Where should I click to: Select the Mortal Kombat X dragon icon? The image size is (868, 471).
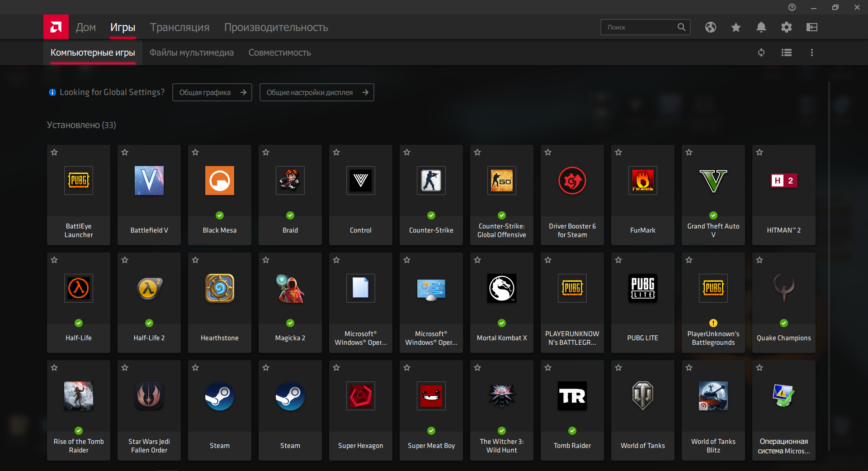[x=502, y=288]
